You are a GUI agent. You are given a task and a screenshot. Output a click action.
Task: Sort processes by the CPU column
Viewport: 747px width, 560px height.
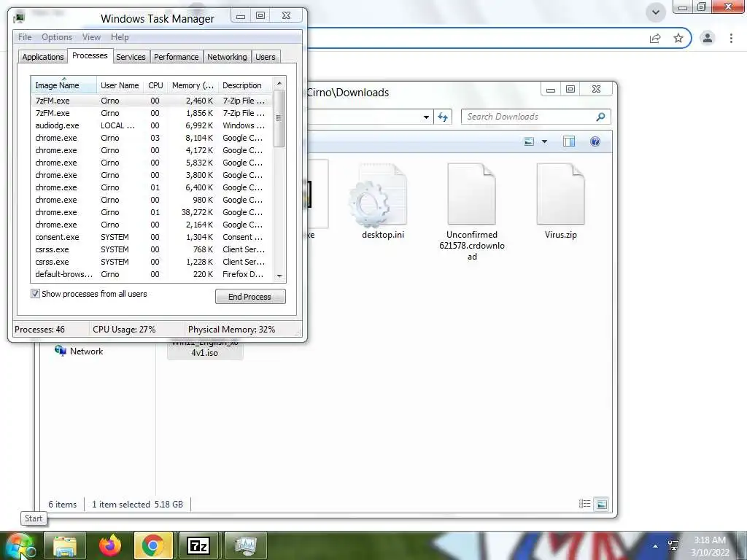pyautogui.click(x=155, y=85)
